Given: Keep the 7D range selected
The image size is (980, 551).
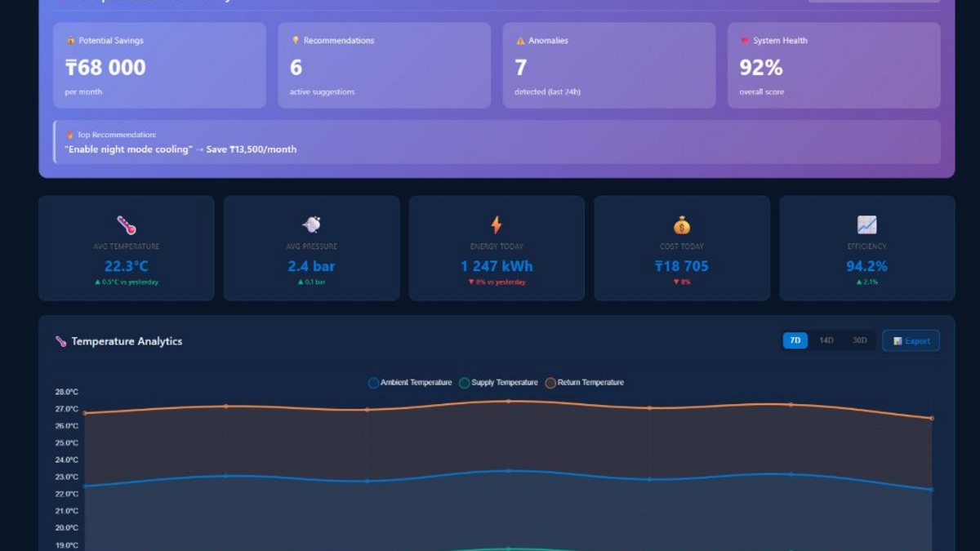Looking at the screenshot, I should pos(795,340).
